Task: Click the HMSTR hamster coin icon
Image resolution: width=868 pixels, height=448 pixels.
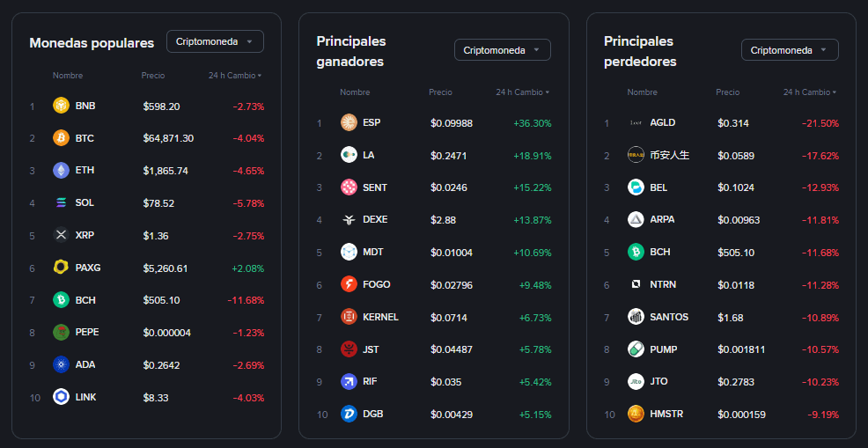Action: (x=636, y=414)
